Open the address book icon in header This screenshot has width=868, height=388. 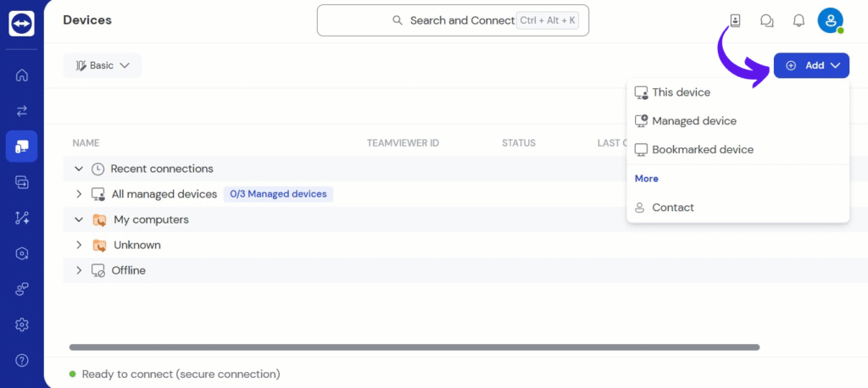coord(735,21)
